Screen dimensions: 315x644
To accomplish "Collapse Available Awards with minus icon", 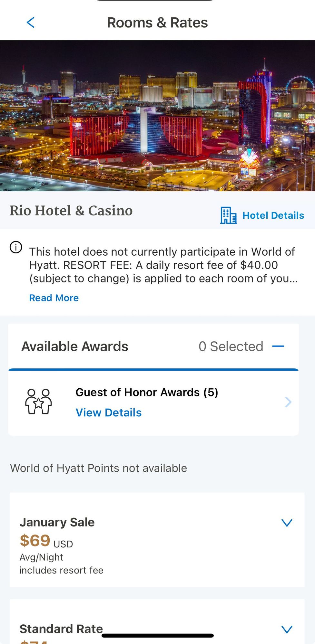I will (278, 346).
